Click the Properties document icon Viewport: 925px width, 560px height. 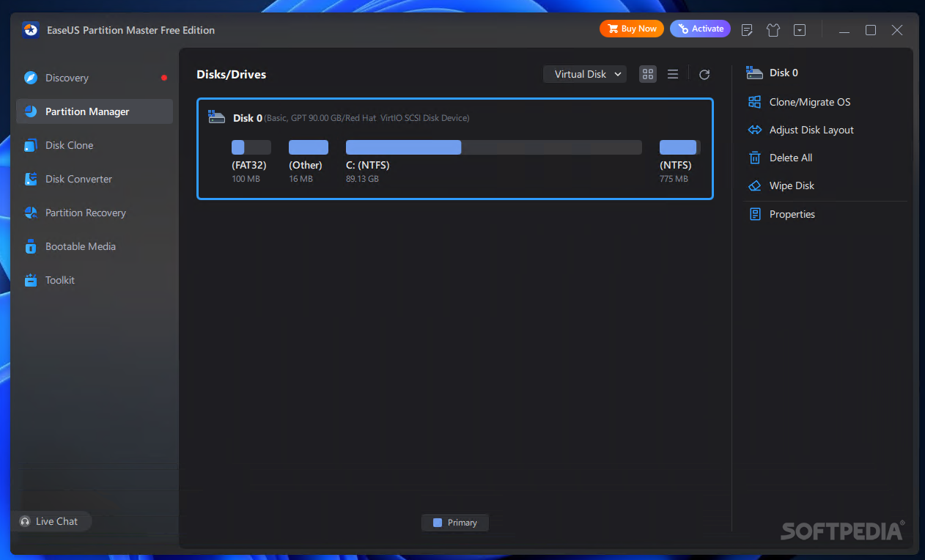tap(754, 214)
